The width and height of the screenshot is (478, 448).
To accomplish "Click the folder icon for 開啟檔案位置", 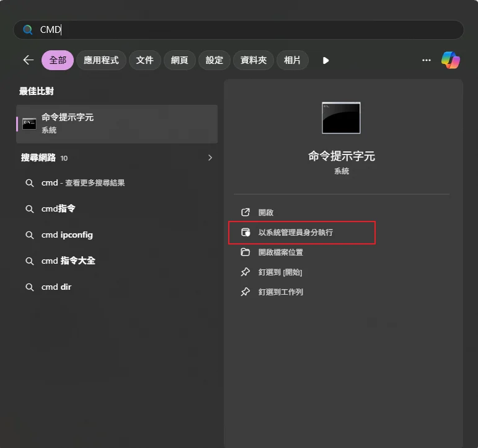I will pos(246,252).
